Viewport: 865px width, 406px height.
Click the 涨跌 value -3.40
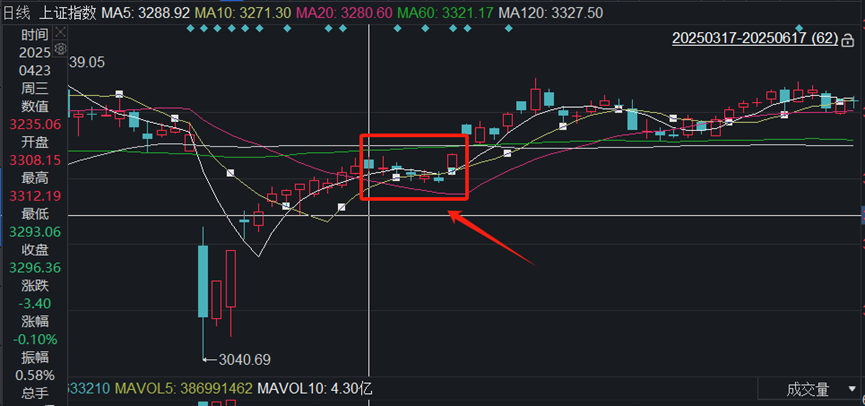click(37, 303)
